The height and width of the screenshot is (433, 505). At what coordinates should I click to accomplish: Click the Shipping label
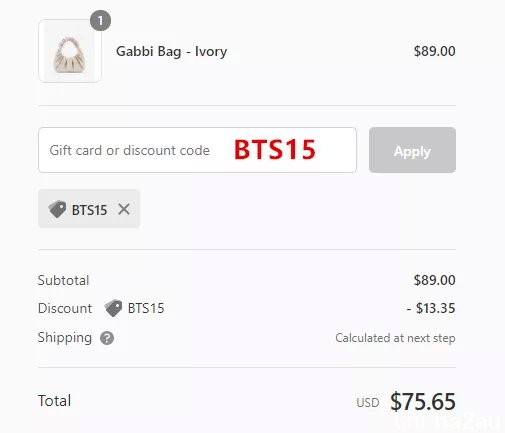point(65,338)
